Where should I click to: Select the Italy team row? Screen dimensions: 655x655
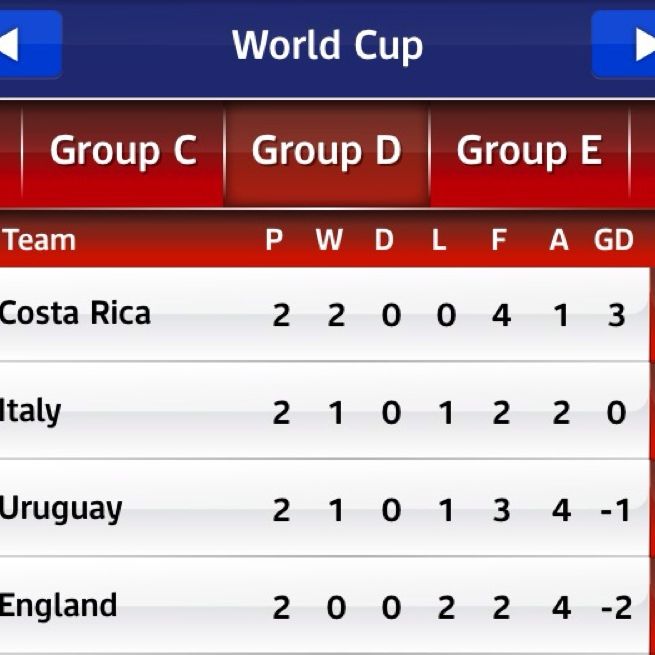tap(32, 411)
